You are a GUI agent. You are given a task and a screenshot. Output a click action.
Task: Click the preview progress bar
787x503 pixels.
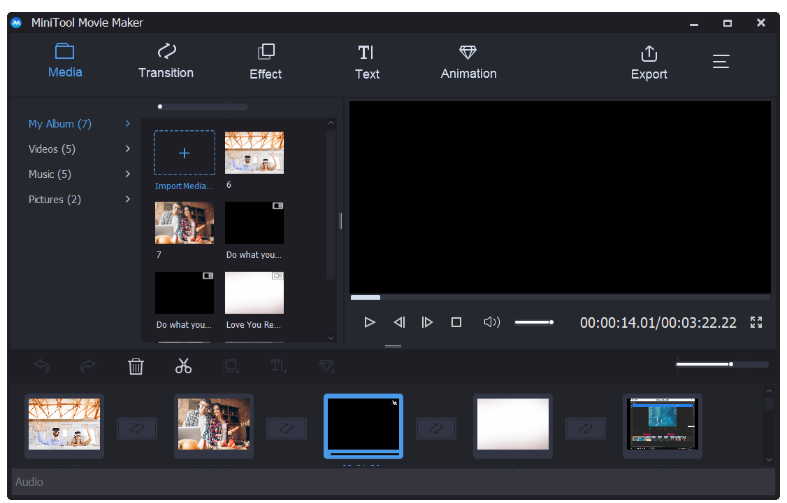coord(560,298)
